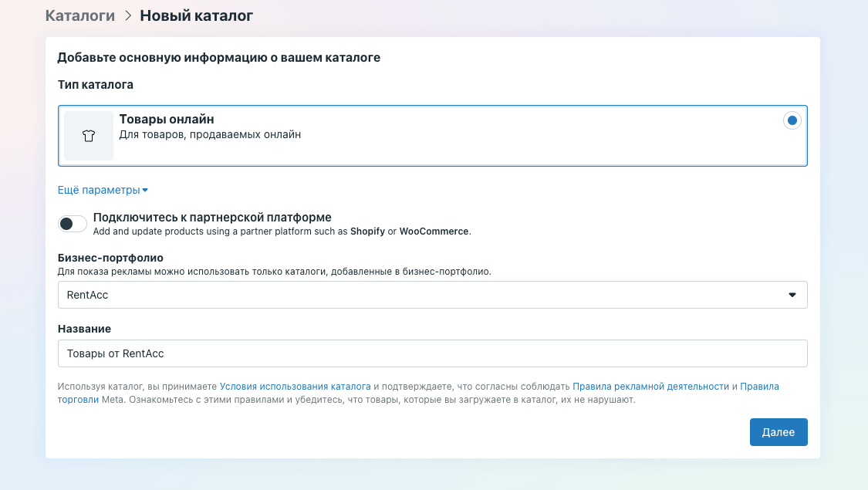Click the caret arrow next to Ещё параметры
This screenshot has height=490, width=868.
[145, 190]
